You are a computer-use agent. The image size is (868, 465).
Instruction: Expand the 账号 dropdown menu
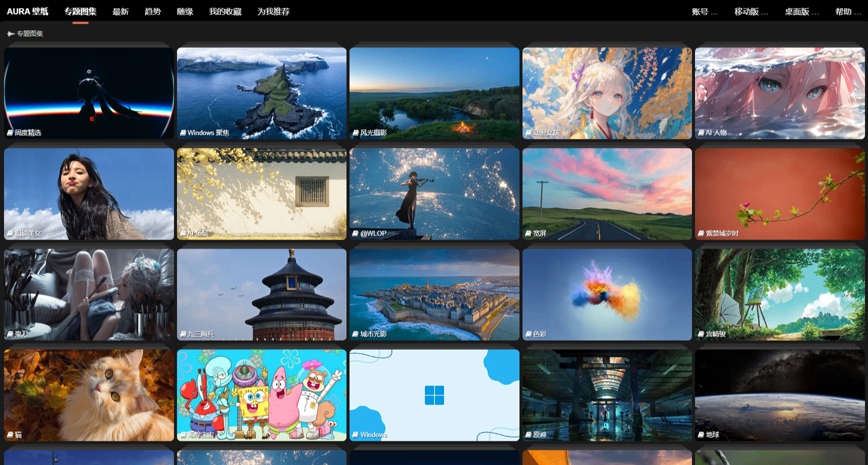tap(704, 12)
